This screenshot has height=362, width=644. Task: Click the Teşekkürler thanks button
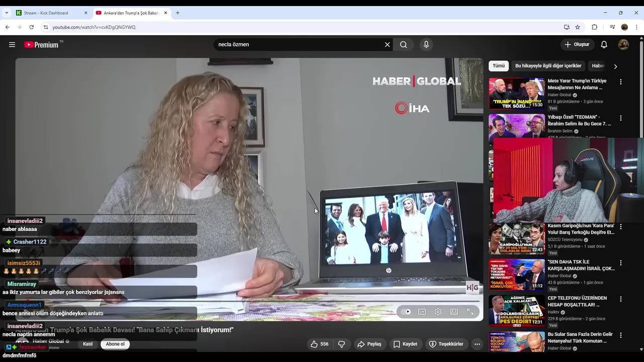pos(446,344)
